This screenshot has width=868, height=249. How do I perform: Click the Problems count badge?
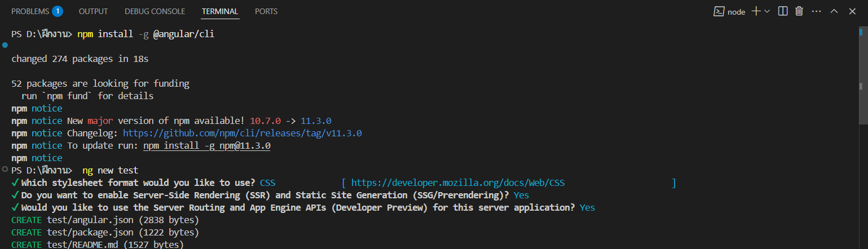(x=57, y=11)
